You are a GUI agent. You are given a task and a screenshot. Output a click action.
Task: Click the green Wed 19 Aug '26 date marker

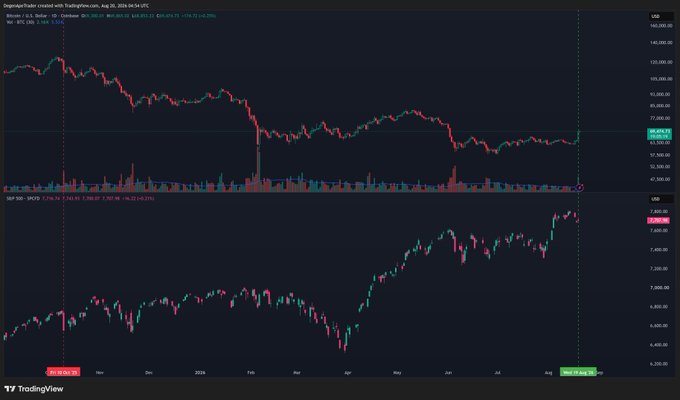pos(578,372)
